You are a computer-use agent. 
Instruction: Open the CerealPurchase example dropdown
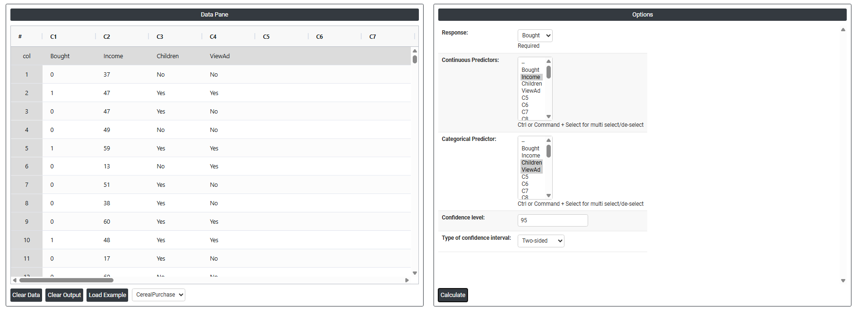pos(158,295)
